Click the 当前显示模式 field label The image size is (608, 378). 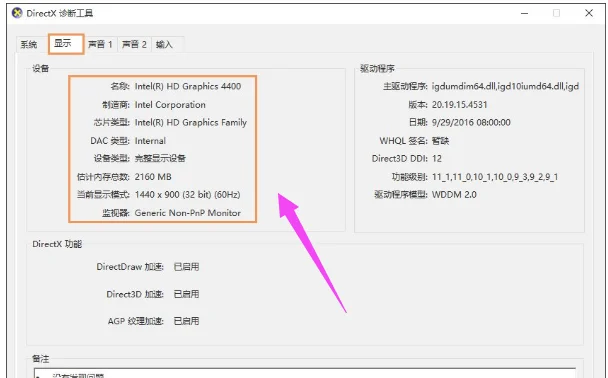[103, 195]
